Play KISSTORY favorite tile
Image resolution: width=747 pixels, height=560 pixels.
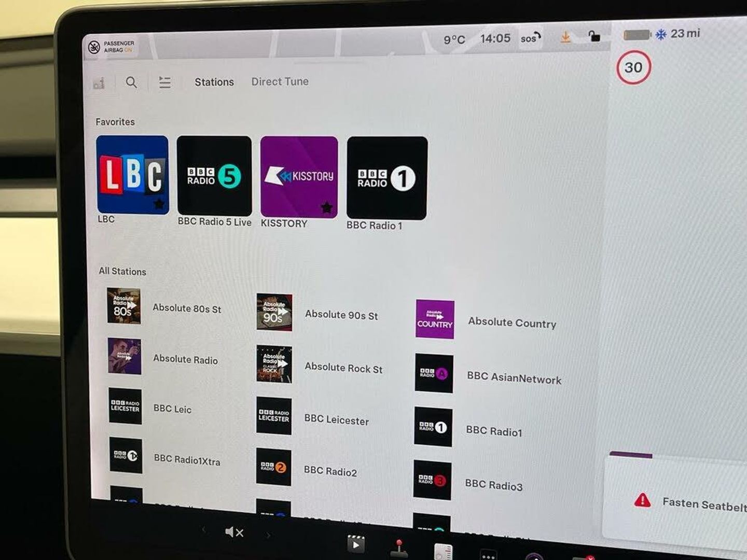299,177
